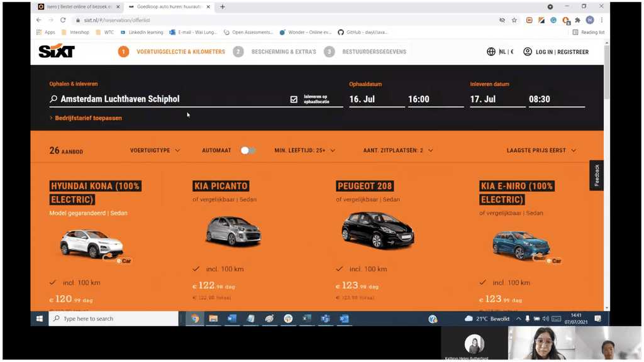644x362 pixels.
Task: Open the pickup date 16. Jul
Action: [x=377, y=99]
